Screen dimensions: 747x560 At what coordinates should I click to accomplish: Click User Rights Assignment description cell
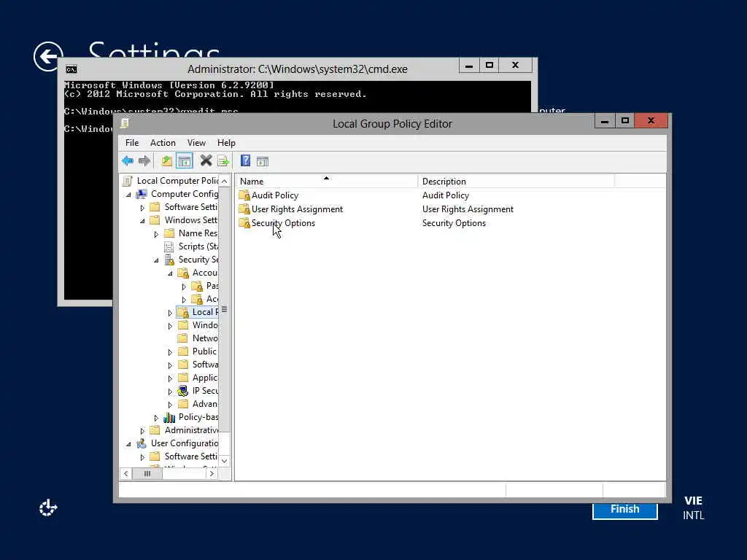[x=468, y=209]
